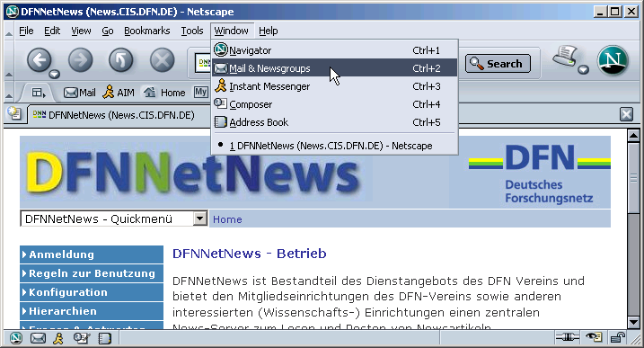Open the Anmeldung sidebar link

92,254
